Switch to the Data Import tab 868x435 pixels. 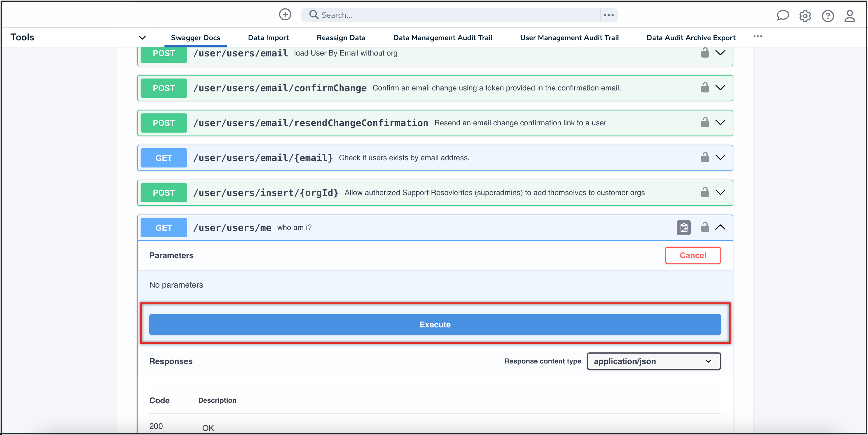tap(268, 38)
